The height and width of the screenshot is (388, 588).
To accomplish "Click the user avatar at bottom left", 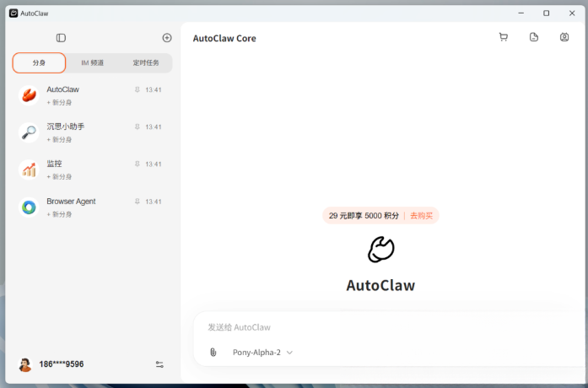I will 25,364.
